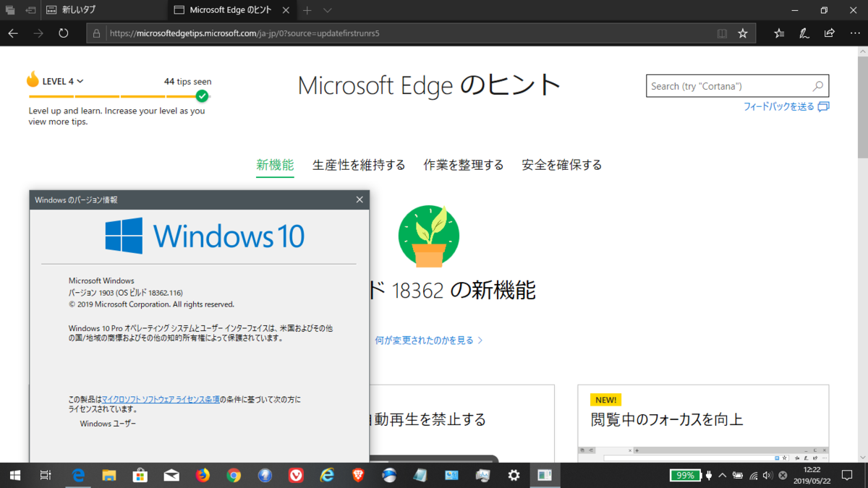Expand hidden icons in the system tray
The width and height of the screenshot is (868, 488).
tap(723, 476)
